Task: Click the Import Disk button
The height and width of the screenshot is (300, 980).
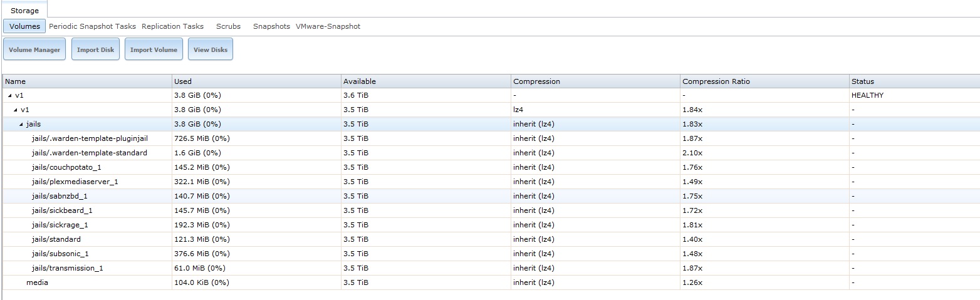Action: click(95, 49)
